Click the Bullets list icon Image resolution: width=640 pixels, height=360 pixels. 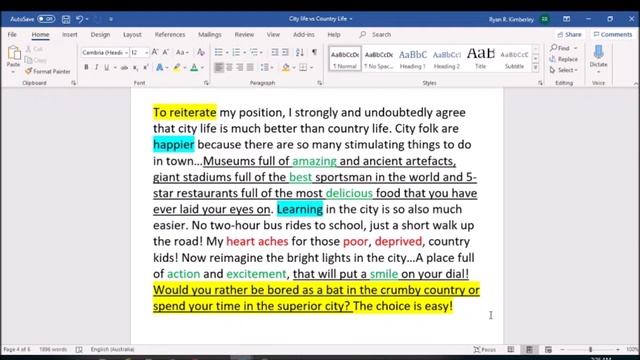pyautogui.click(x=219, y=52)
